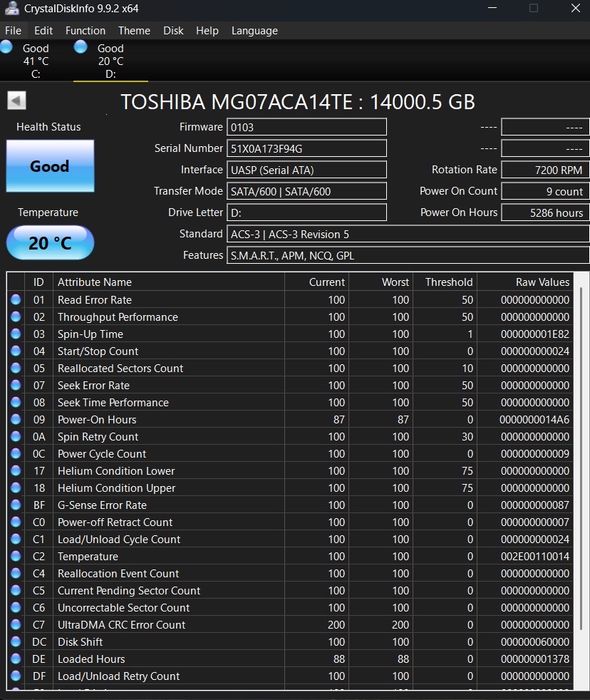Click status dot for Current Pending Sector Count
Viewport: 590px width, 700px height.
click(x=16, y=590)
